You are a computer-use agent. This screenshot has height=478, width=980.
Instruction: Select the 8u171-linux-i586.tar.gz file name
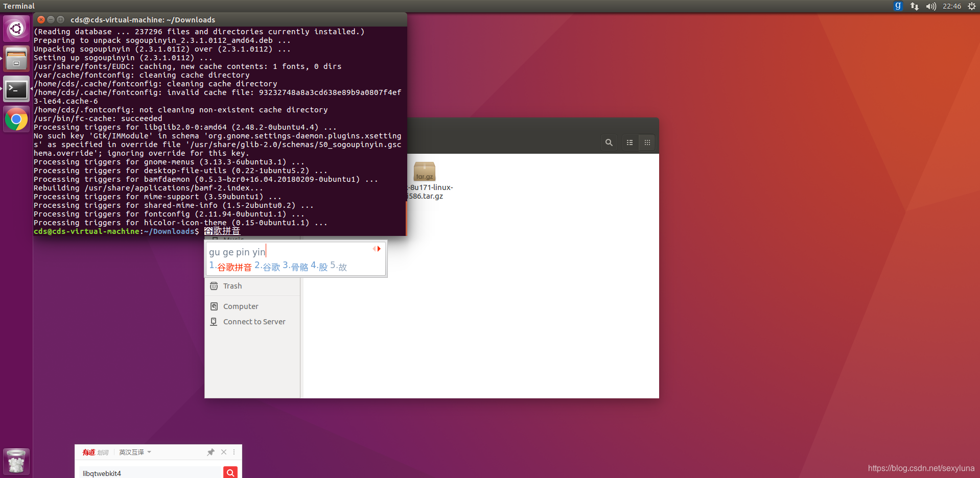click(430, 192)
